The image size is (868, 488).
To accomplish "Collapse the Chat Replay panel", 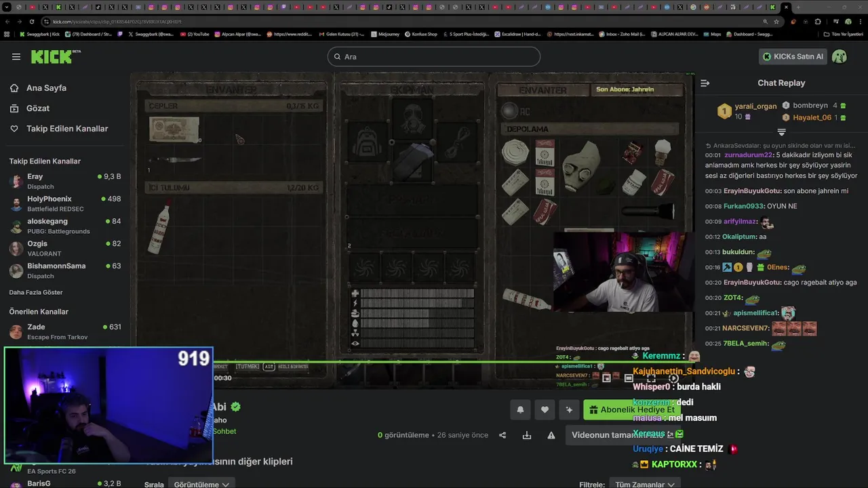I will tap(705, 83).
